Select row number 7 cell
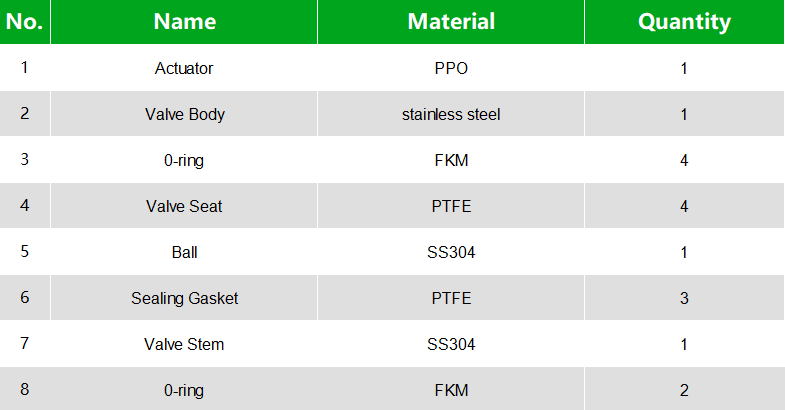Screen dimensions: 785x410 (x=24, y=344)
